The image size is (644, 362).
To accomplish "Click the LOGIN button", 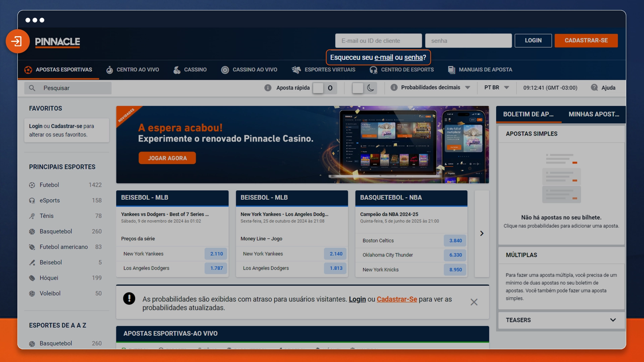I will point(533,41).
